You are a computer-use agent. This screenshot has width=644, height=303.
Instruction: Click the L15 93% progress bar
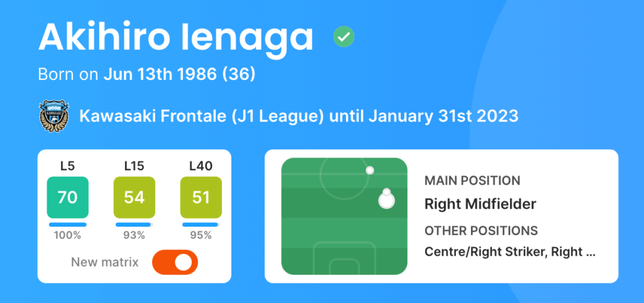coord(134,224)
